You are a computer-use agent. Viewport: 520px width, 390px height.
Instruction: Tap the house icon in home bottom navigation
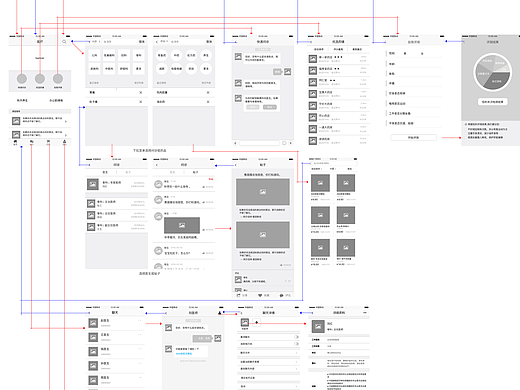click(x=15, y=142)
